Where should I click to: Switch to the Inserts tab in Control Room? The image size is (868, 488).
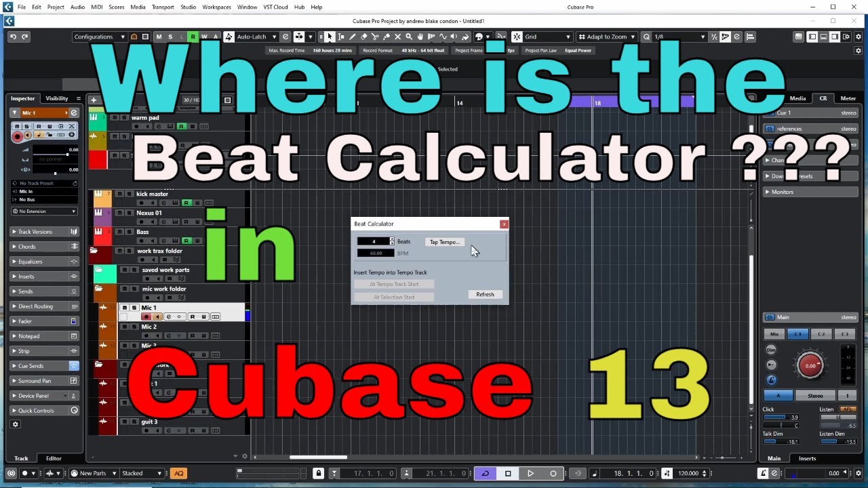(x=807, y=458)
